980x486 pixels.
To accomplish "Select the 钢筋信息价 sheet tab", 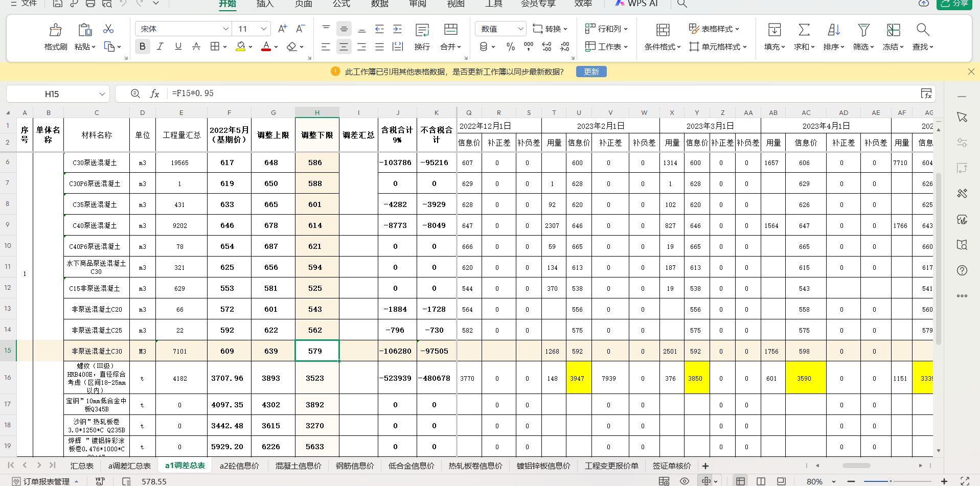I will coord(354,466).
